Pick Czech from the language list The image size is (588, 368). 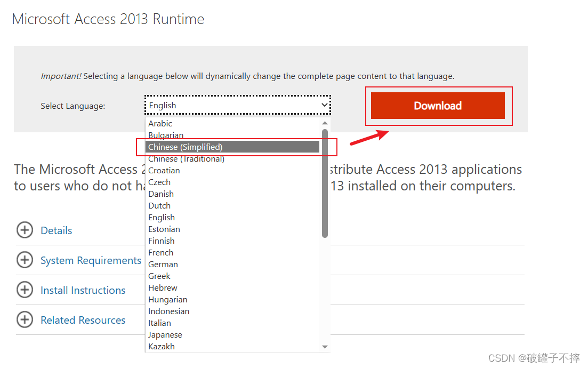click(232, 182)
